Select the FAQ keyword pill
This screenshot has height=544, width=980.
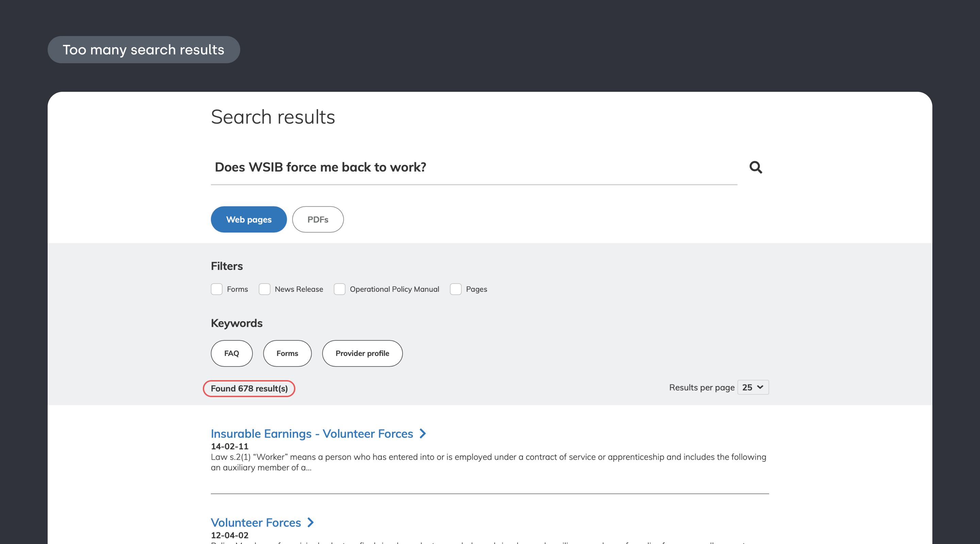pyautogui.click(x=231, y=353)
